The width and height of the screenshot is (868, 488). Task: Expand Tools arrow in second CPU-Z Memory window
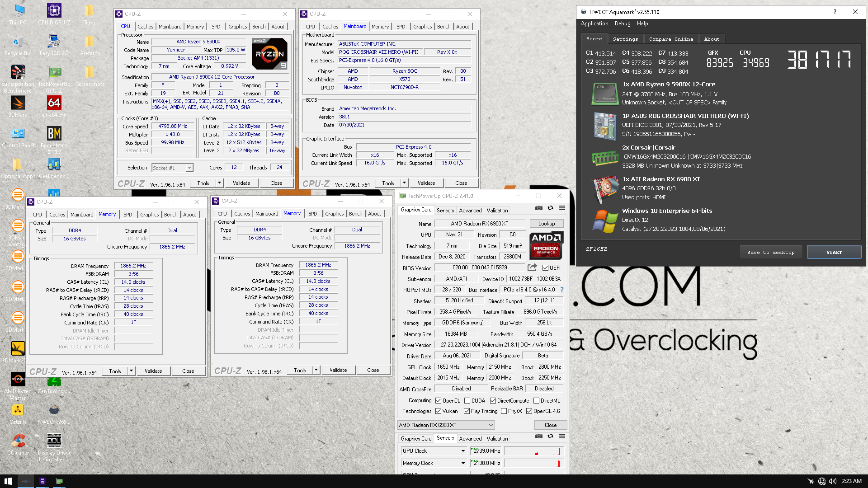click(316, 370)
